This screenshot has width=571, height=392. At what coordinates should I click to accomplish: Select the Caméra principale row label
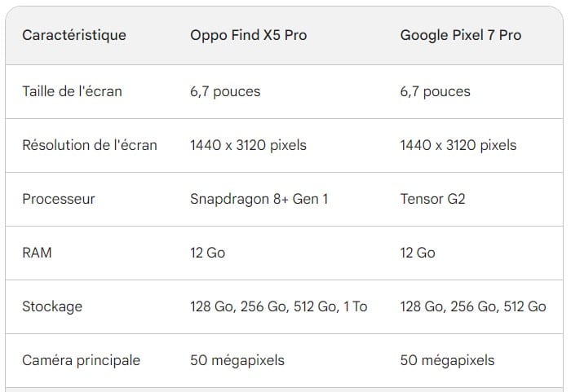[x=81, y=360]
